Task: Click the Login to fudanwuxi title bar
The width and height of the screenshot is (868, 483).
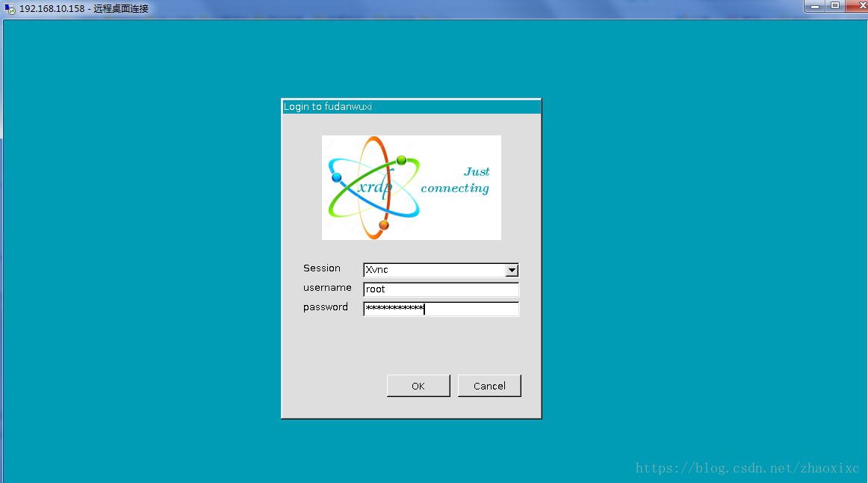Action: (412, 106)
